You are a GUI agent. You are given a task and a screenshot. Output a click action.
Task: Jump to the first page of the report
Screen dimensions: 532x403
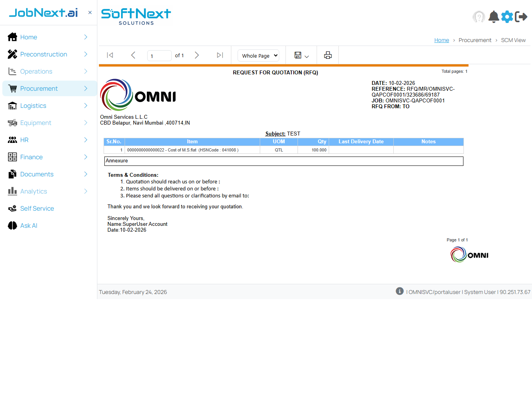point(110,55)
